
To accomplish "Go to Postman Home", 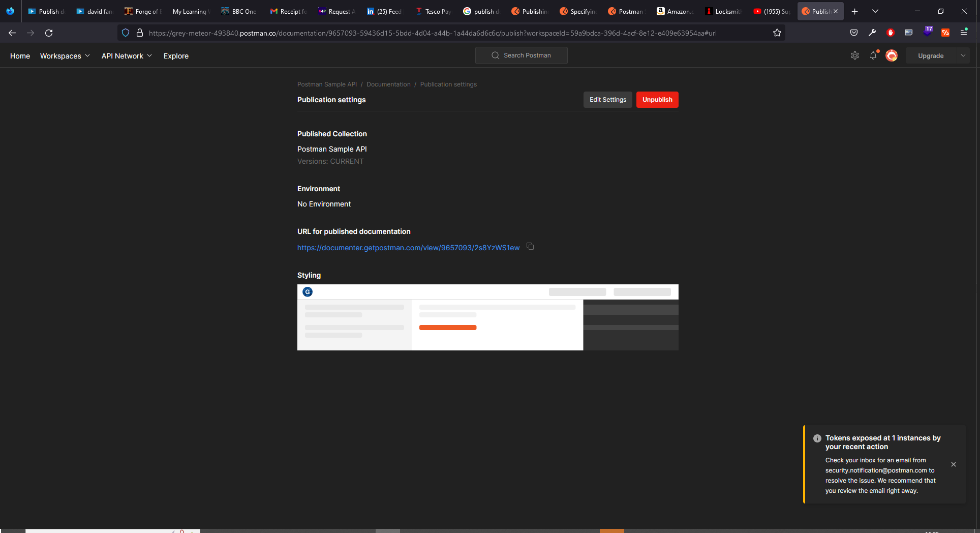I will [x=20, y=56].
